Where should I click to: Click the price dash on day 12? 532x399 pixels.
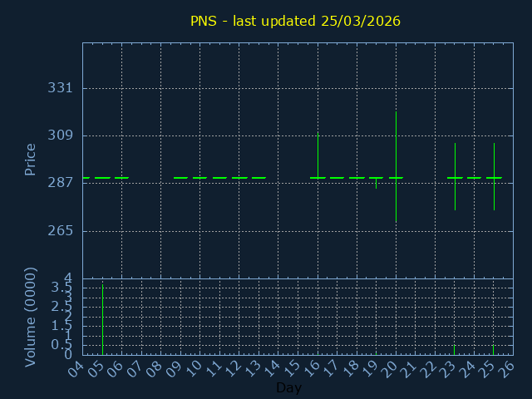239,178
